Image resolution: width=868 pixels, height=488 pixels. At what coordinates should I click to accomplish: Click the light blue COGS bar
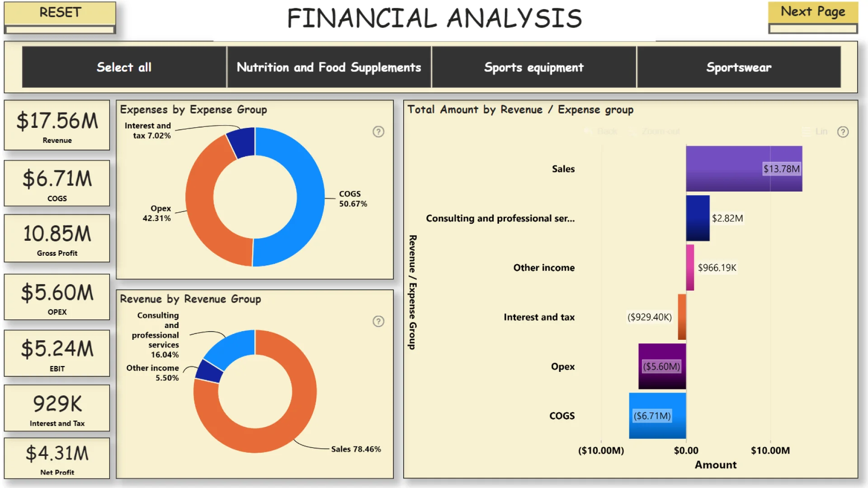(657, 416)
